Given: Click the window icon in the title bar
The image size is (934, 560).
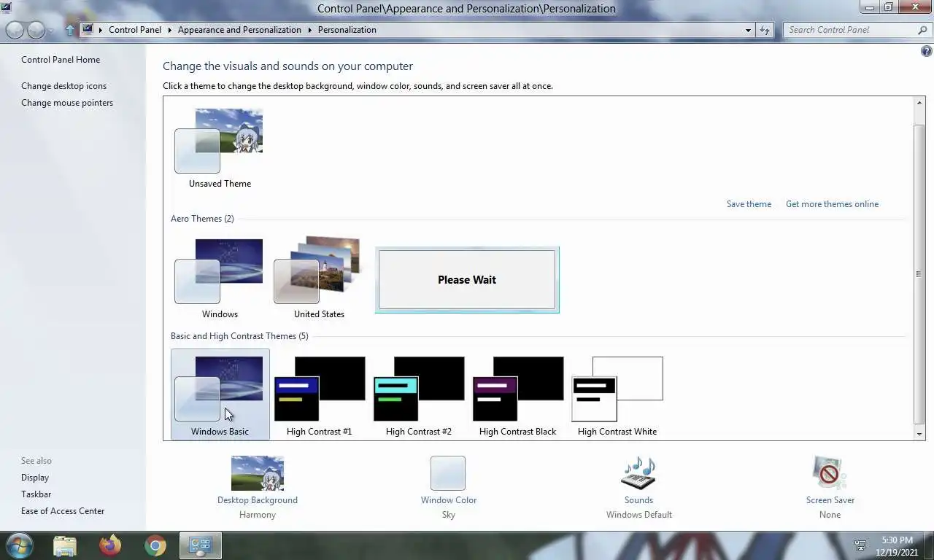Looking at the screenshot, I should pyautogui.click(x=7, y=8).
